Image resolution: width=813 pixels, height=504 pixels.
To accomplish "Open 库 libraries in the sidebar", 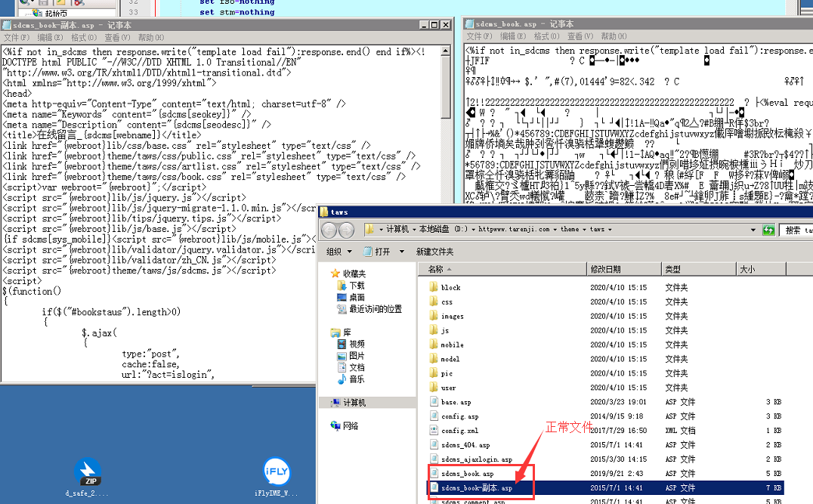I will tap(347, 332).
